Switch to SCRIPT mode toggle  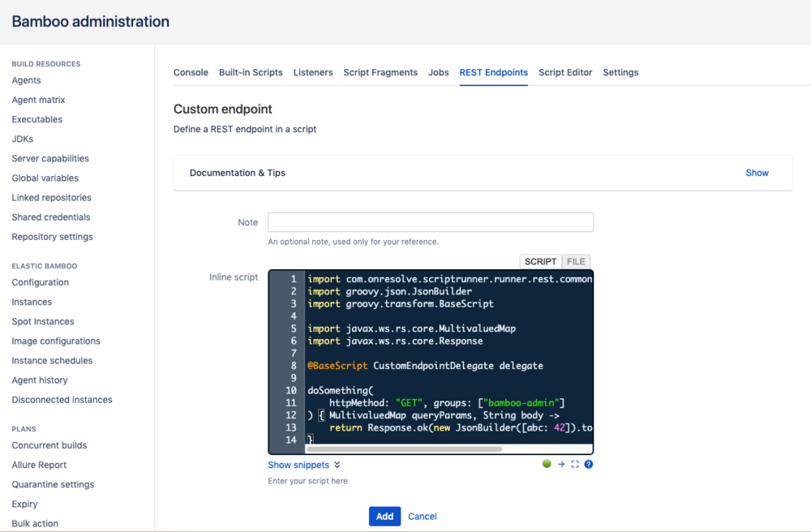coord(540,262)
